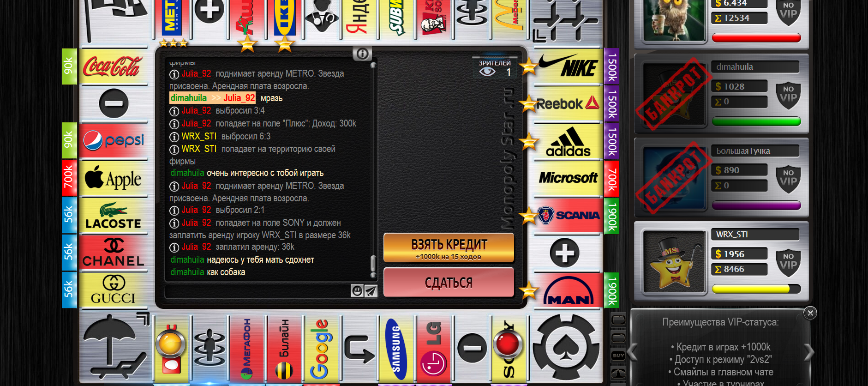The width and height of the screenshot is (868, 386).
Task: Click the beach umbrella corner cell
Action: tap(115, 349)
